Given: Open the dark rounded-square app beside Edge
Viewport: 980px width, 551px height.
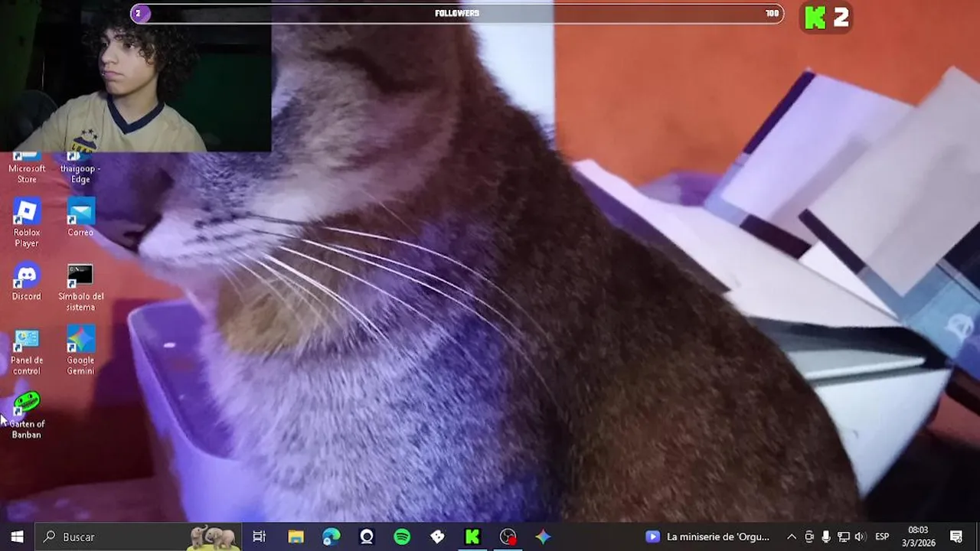Looking at the screenshot, I should (x=367, y=536).
